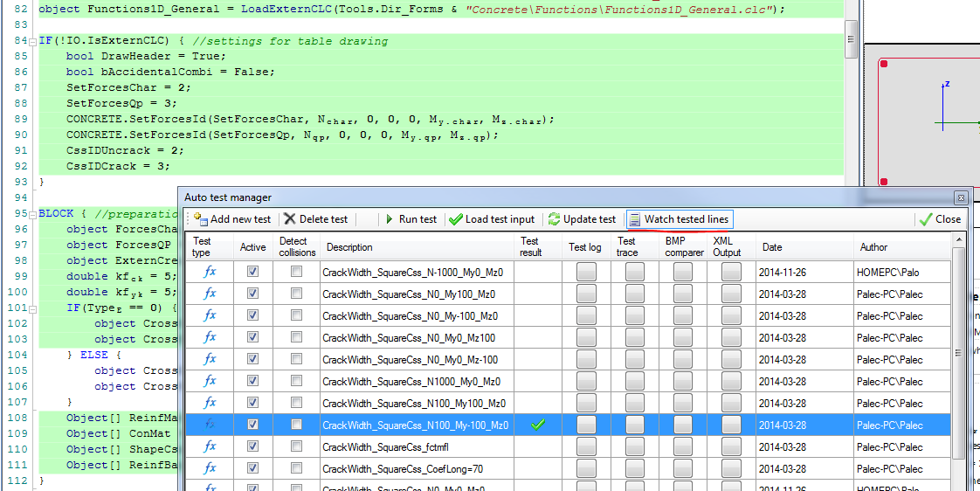Sort by Description column header
The image size is (980, 491).
pos(418,247)
